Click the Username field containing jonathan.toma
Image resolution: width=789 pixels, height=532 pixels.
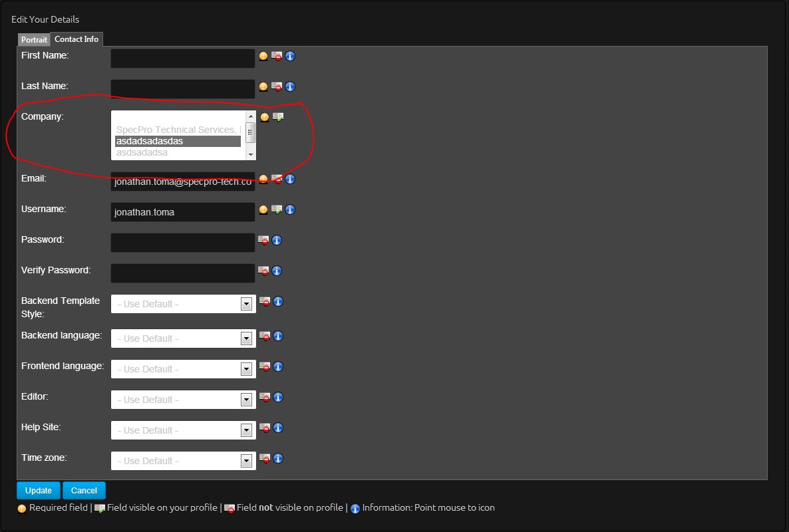pyautogui.click(x=183, y=212)
